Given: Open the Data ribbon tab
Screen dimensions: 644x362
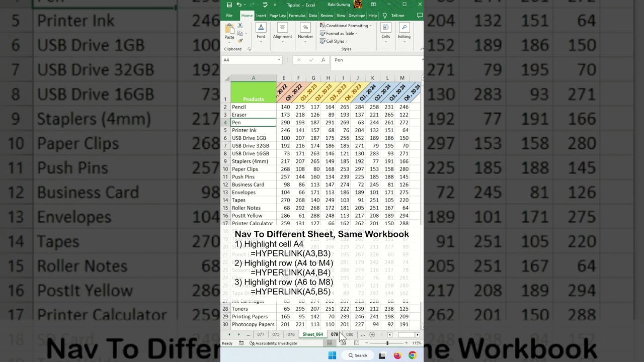Looking at the screenshot, I should [x=313, y=16].
